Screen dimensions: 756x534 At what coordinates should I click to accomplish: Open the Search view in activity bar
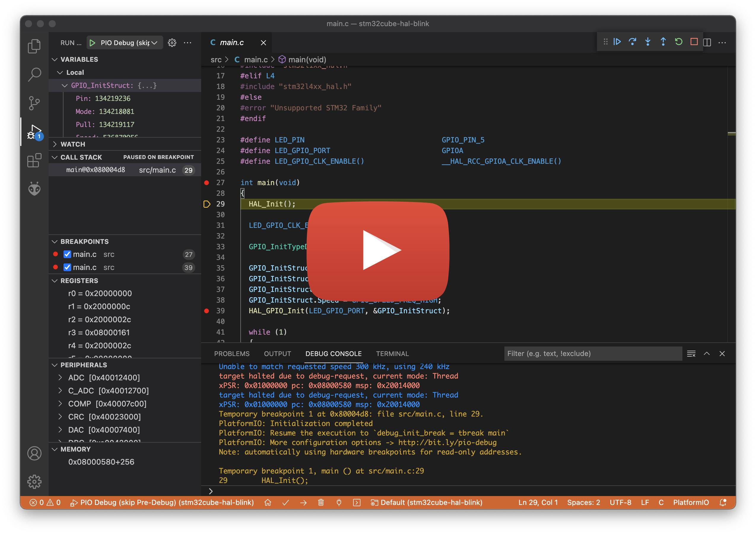pyautogui.click(x=34, y=75)
